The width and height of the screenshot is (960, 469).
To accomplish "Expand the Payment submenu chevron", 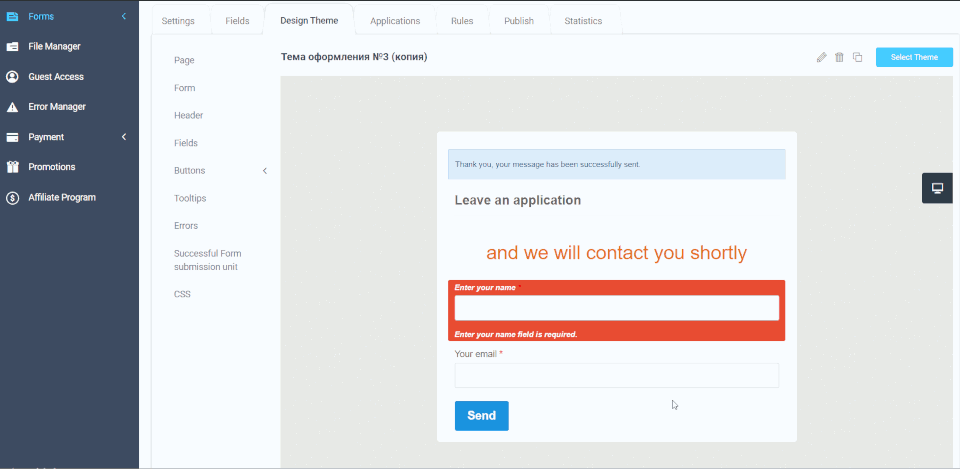I will point(124,137).
